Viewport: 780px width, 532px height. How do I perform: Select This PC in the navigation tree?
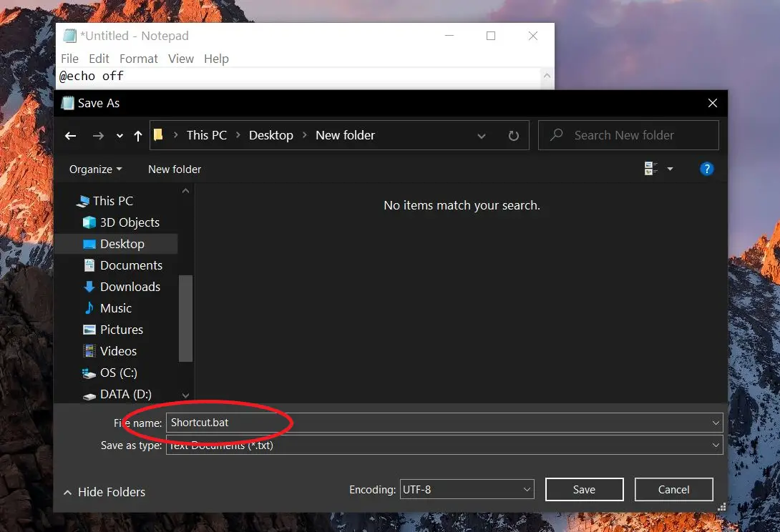113,202
